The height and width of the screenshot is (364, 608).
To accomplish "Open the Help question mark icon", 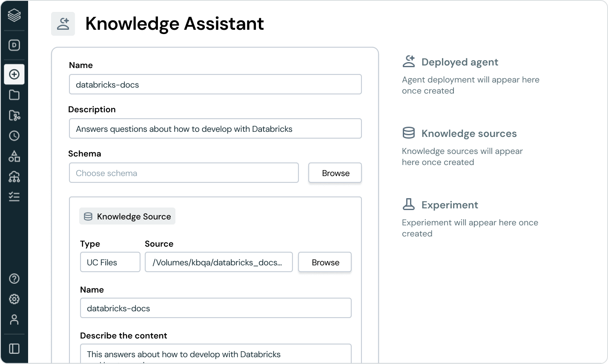I will coord(14,279).
